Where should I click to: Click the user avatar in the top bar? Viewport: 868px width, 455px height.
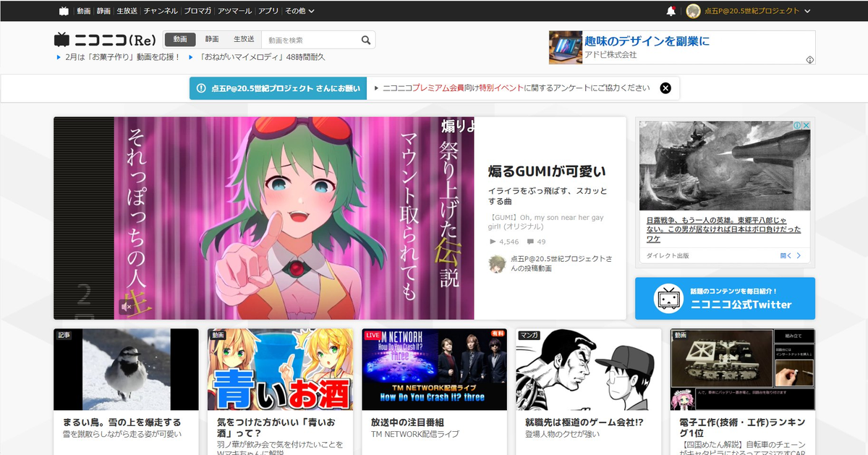pos(693,11)
